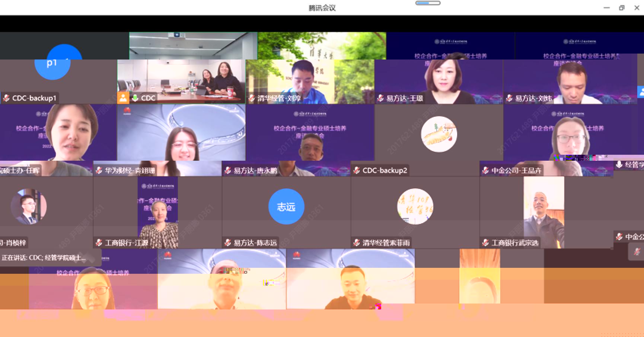Image resolution: width=644 pixels, height=337 pixels.
Task: Click the muted mic icon beside the cut-off 中金公 label
Action: coord(619,237)
